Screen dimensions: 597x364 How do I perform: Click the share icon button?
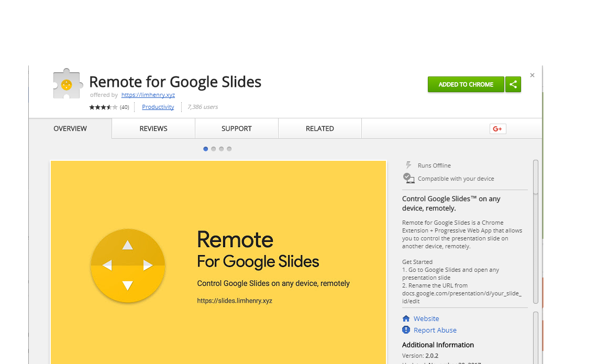point(513,84)
